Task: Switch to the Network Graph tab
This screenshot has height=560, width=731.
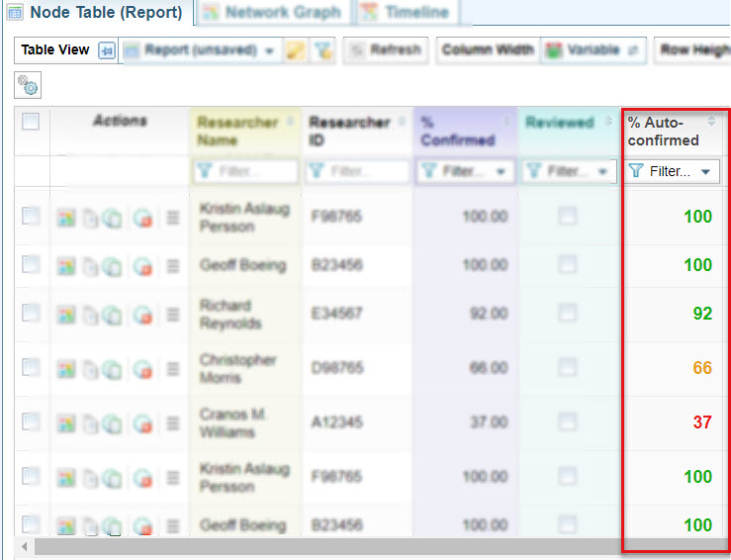Action: coord(272,13)
